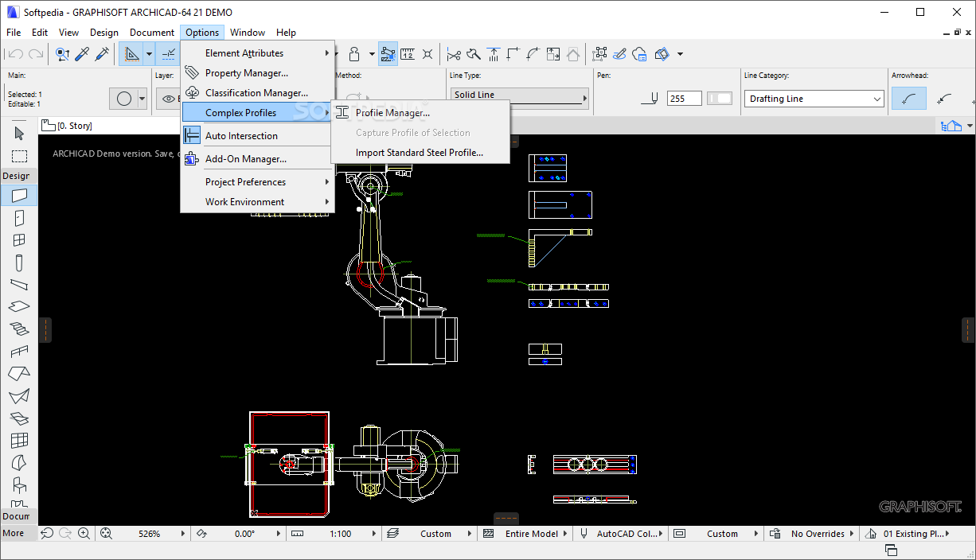
Task: Select the Wall tool in toolbox
Action: point(19,195)
